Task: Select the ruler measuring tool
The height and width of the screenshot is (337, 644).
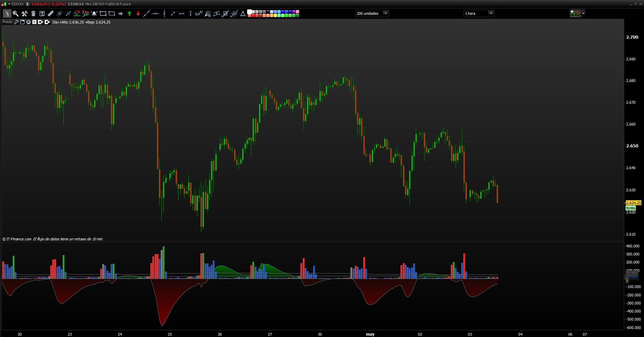Action: (x=51, y=13)
